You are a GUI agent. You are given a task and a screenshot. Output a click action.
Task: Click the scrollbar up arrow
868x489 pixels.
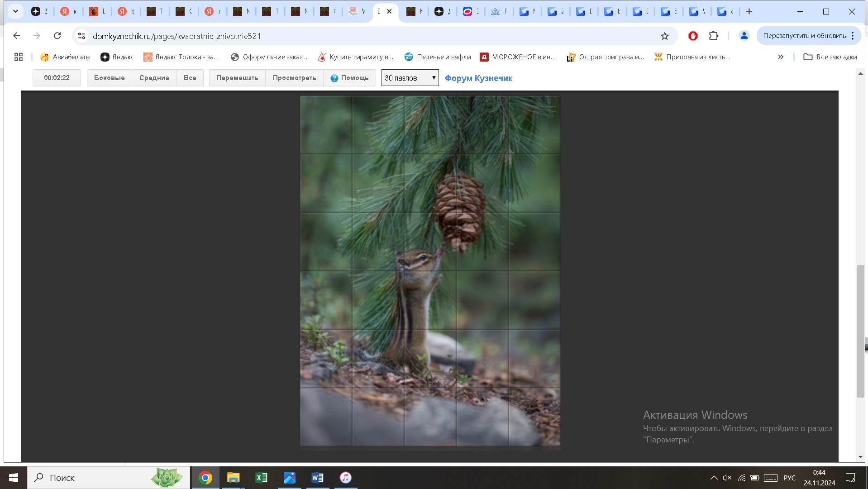pyautogui.click(x=860, y=74)
